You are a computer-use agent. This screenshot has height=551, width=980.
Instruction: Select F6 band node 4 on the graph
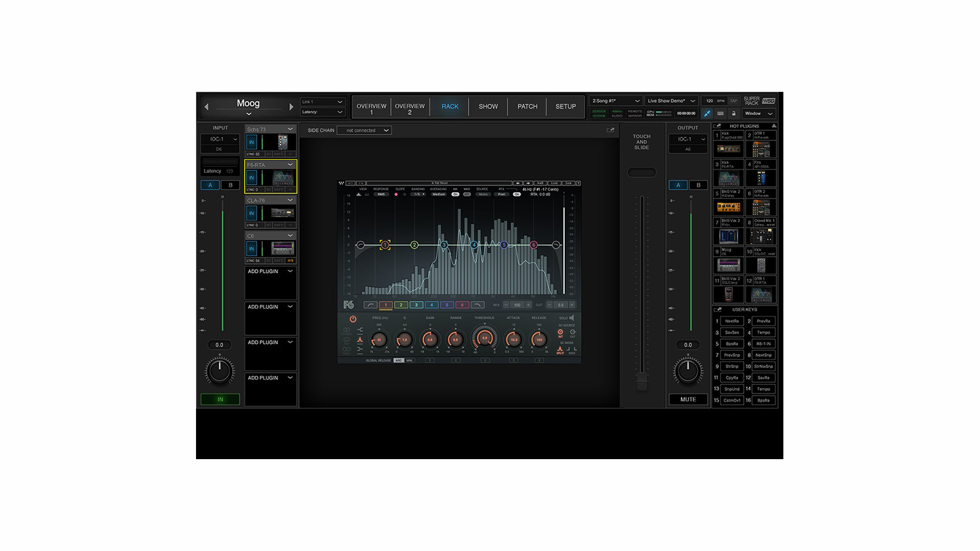(474, 245)
